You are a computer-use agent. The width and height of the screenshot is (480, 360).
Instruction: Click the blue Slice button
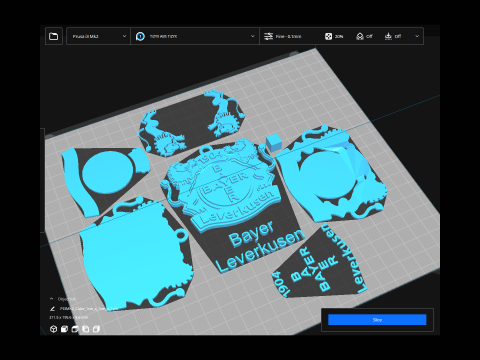pos(377,320)
